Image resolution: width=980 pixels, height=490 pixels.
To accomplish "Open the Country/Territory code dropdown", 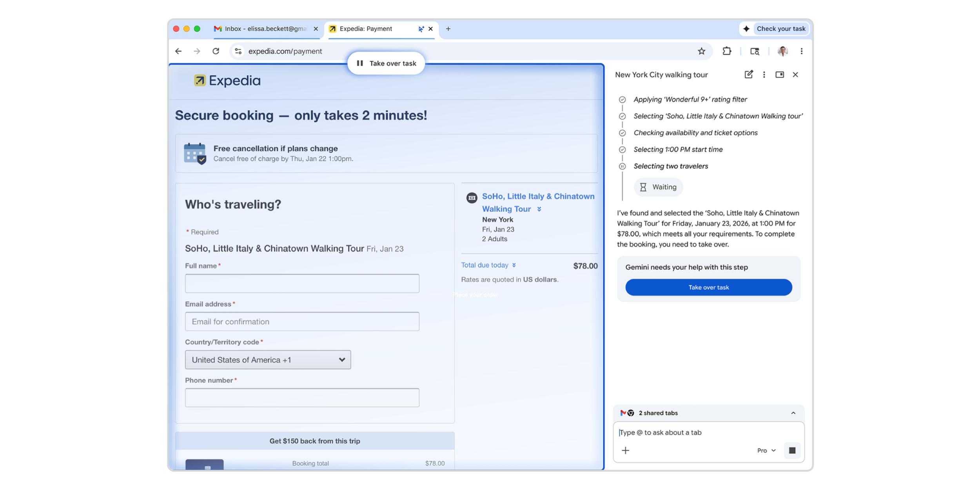I will click(x=268, y=359).
